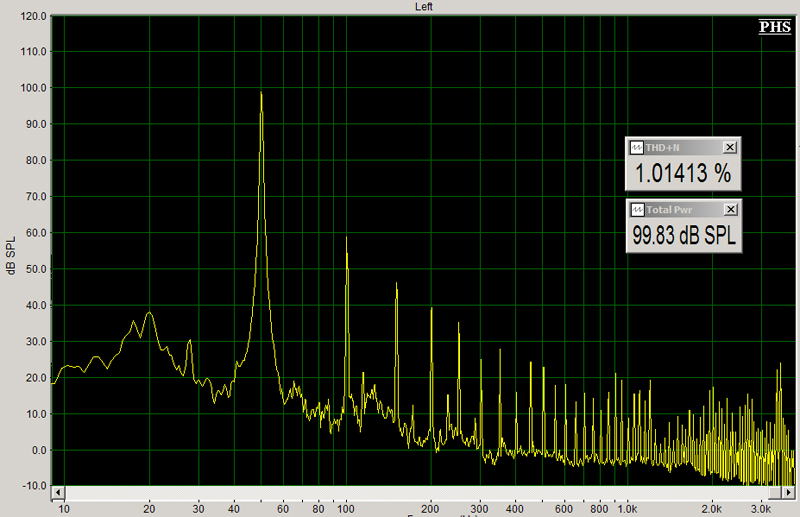The width and height of the screenshot is (800, 517).
Task: Click the THD+N window title bar
Action: tap(680, 147)
